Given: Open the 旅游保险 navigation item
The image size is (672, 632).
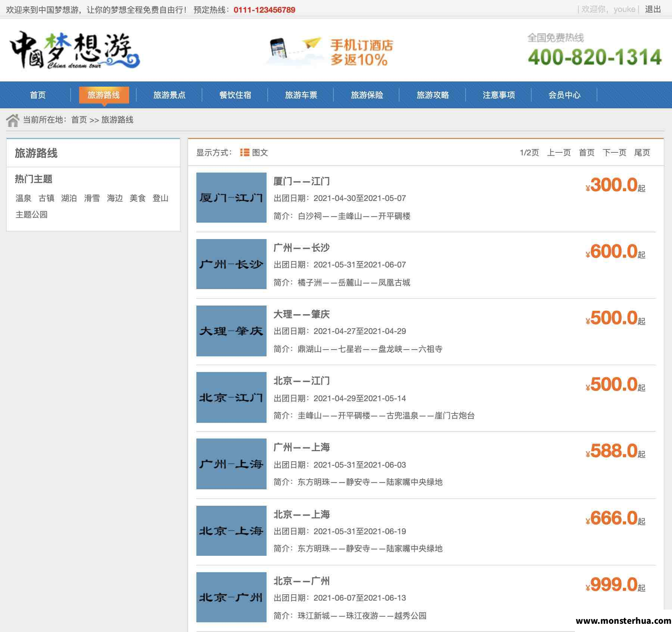Looking at the screenshot, I should pos(367,95).
